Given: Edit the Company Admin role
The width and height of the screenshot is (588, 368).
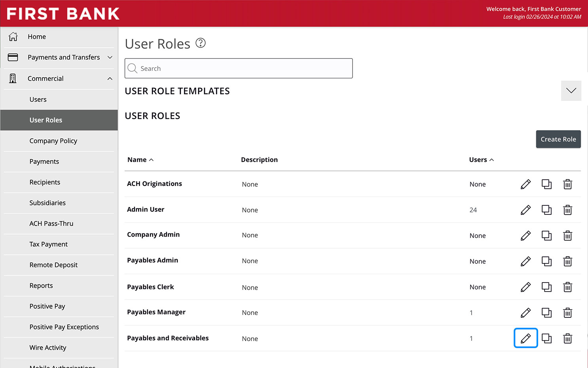Looking at the screenshot, I should click(x=525, y=235).
